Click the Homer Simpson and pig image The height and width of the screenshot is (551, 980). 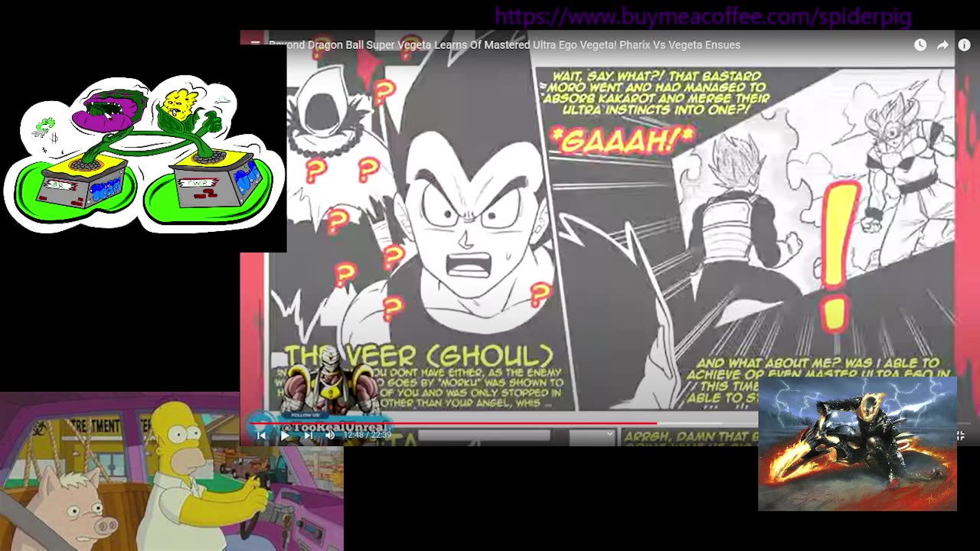(x=171, y=471)
